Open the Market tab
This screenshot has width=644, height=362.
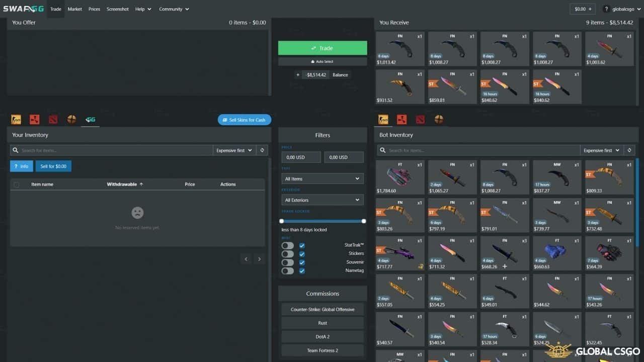coord(75,9)
